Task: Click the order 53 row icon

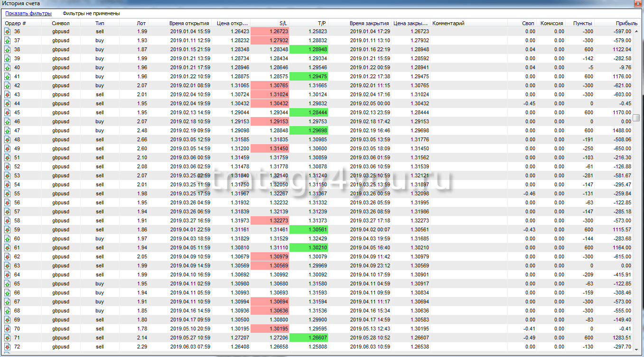Action: (x=8, y=176)
